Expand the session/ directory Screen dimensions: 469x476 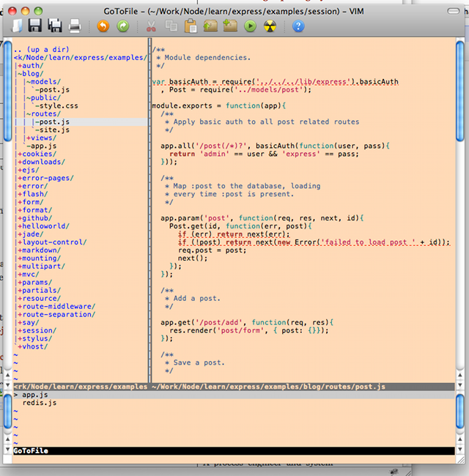coord(36,330)
